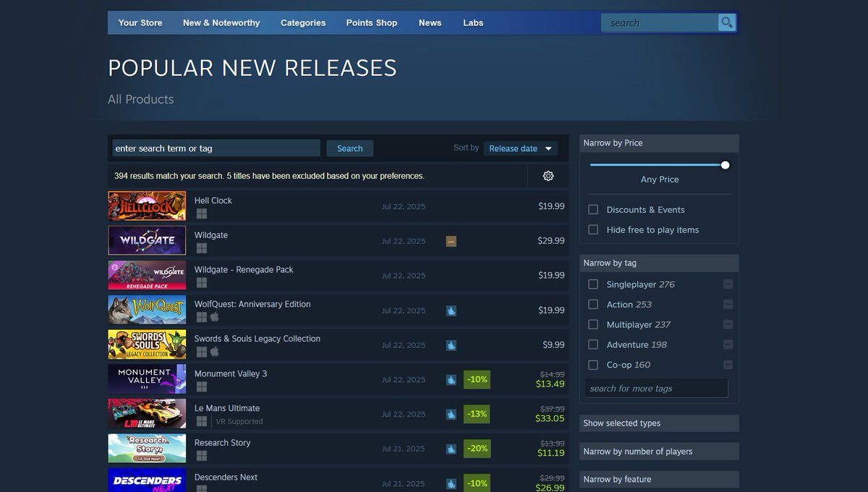Click the -13% discount badge for Le Mans Ultimate
This screenshot has height=492, width=868.
click(477, 414)
